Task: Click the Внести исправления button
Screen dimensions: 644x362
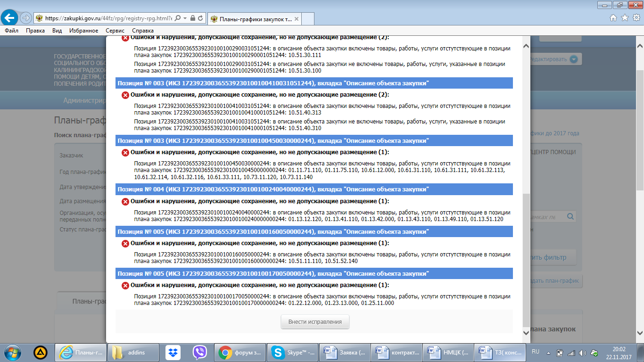Action: [x=315, y=322]
